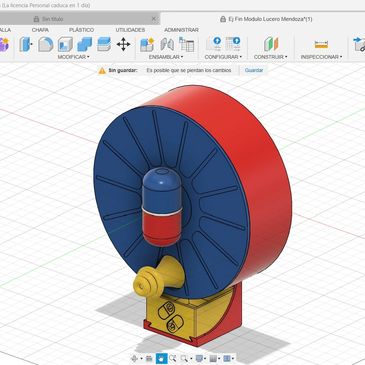Viewport: 365px width, 365px height.
Task: Click the Joint tool icon
Action: (167, 44)
